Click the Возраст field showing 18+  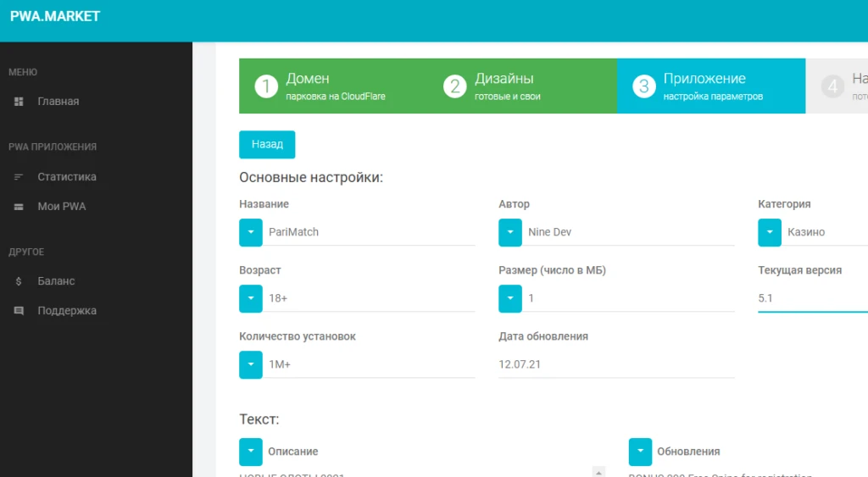click(369, 299)
